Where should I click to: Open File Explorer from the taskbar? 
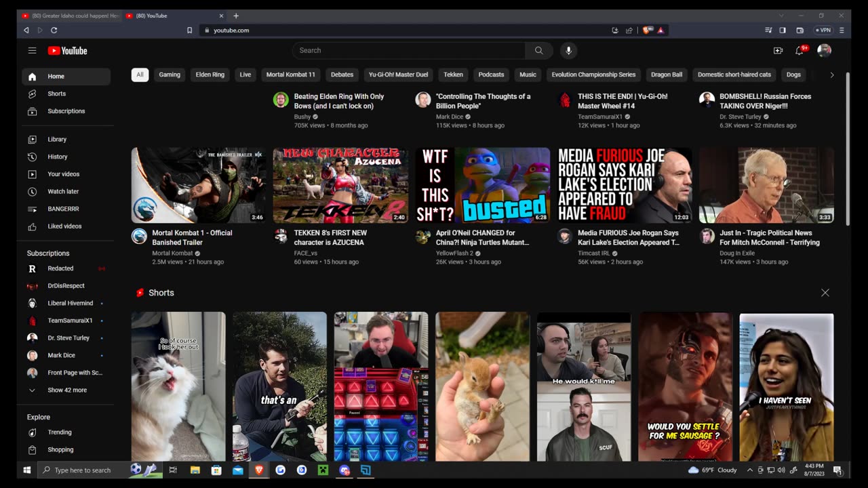coord(195,470)
